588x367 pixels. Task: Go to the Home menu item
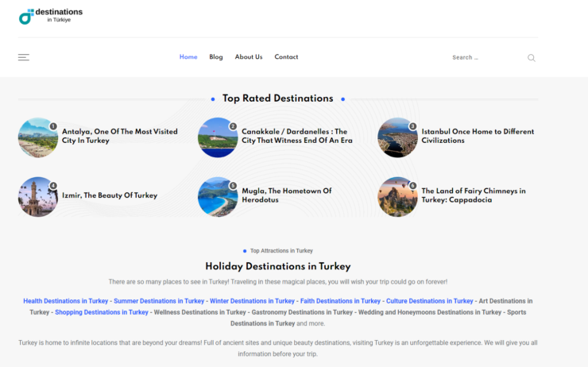(188, 57)
